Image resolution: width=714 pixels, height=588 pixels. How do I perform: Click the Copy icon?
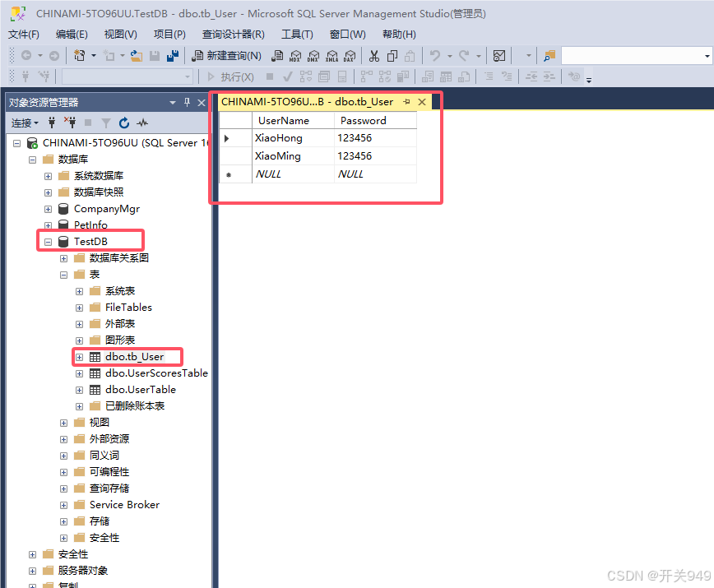392,56
